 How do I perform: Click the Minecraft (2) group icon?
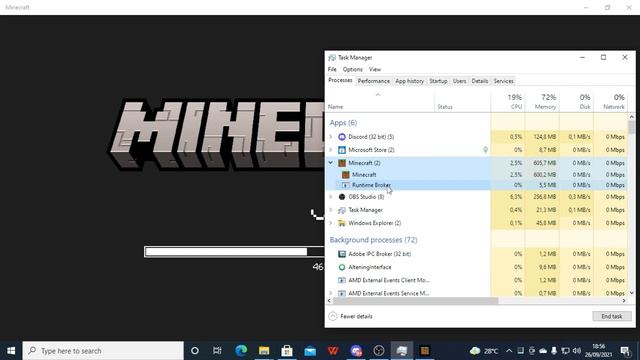pos(342,163)
